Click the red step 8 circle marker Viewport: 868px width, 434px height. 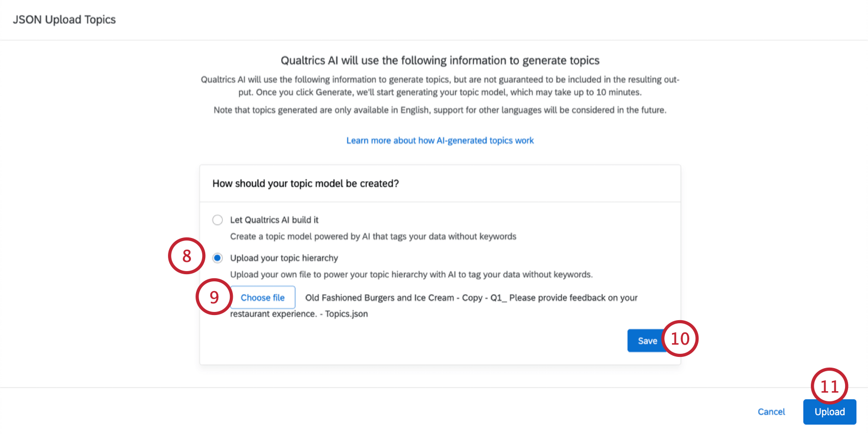click(186, 256)
